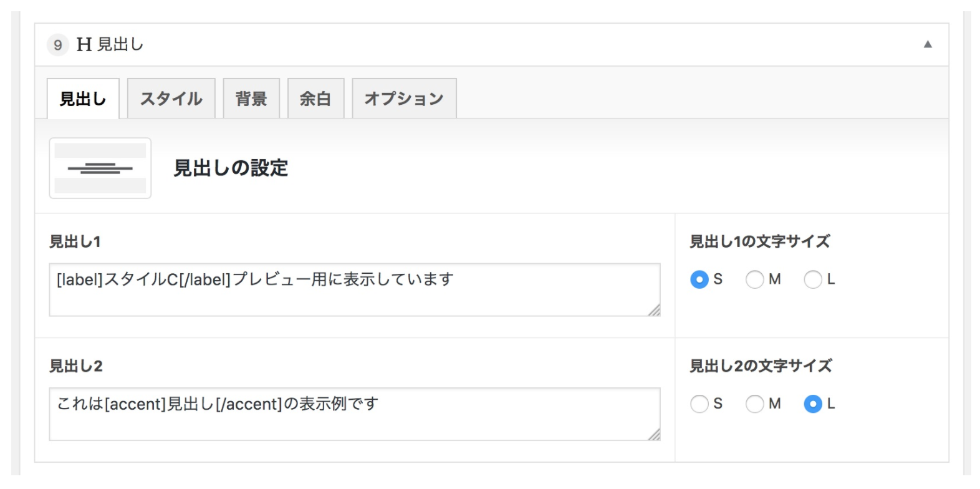This screenshot has height=489, width=980.
Task: Focus the 見出し1 text area
Action: point(354,289)
